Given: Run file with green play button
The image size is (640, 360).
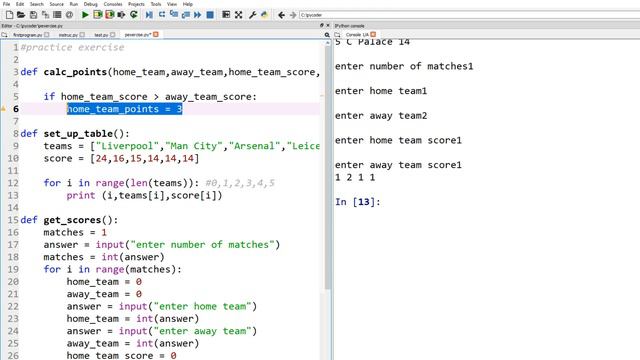Looking at the screenshot, I should [85, 15].
